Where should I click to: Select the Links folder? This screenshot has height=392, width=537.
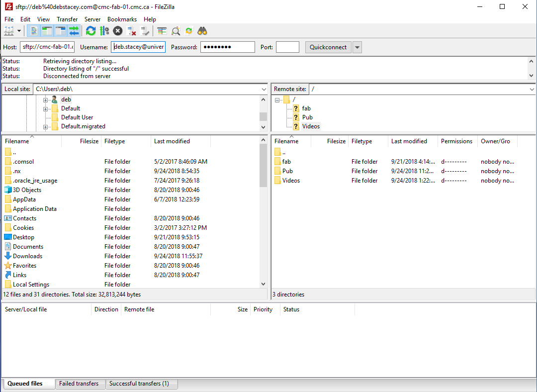click(19, 275)
